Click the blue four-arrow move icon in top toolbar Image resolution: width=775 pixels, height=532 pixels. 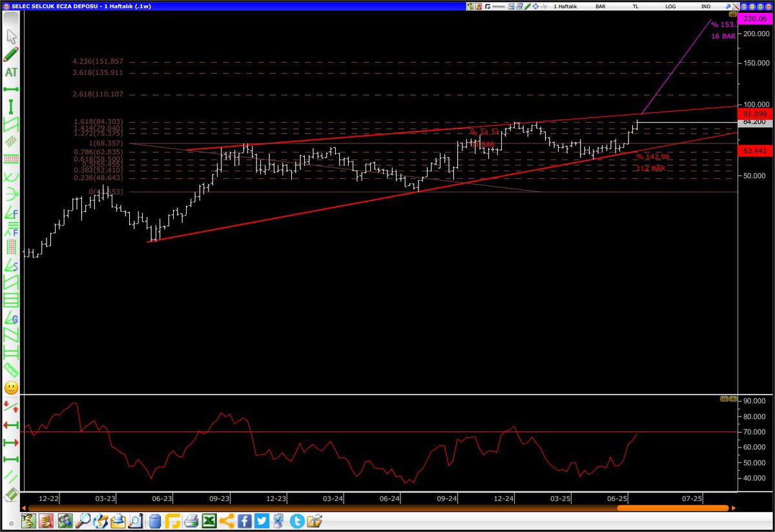tap(535, 6)
